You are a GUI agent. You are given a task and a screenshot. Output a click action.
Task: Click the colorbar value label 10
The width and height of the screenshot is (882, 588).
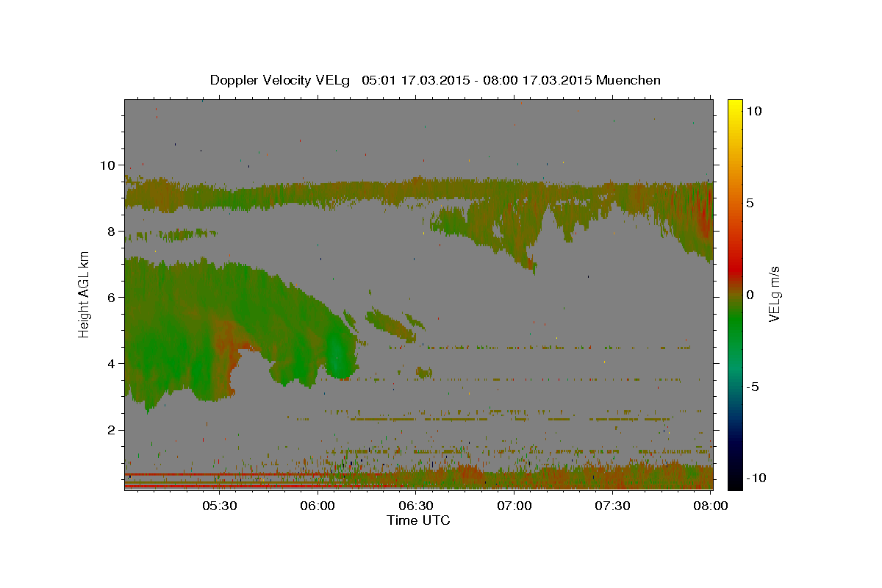(753, 110)
